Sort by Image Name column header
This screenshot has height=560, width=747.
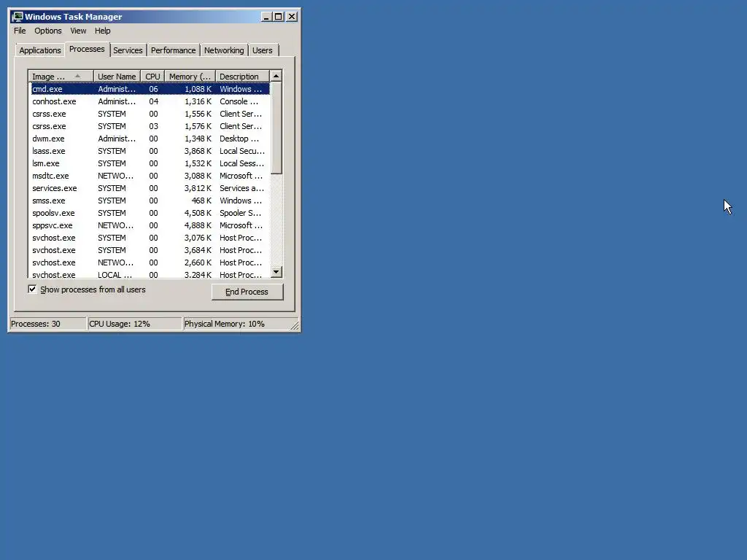(x=61, y=77)
